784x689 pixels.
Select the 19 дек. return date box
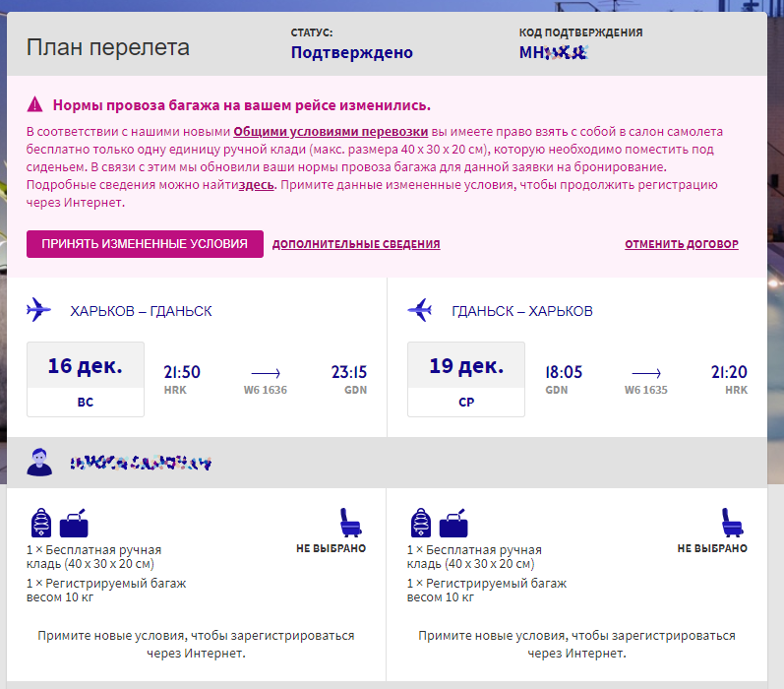pos(466,379)
